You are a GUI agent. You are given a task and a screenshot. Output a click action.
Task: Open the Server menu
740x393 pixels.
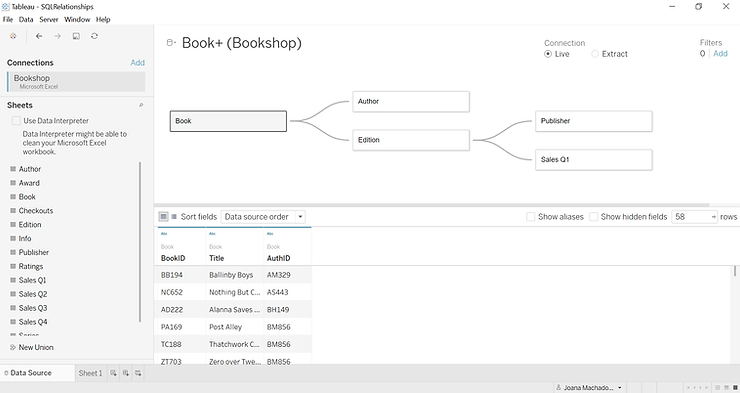pyautogui.click(x=49, y=19)
